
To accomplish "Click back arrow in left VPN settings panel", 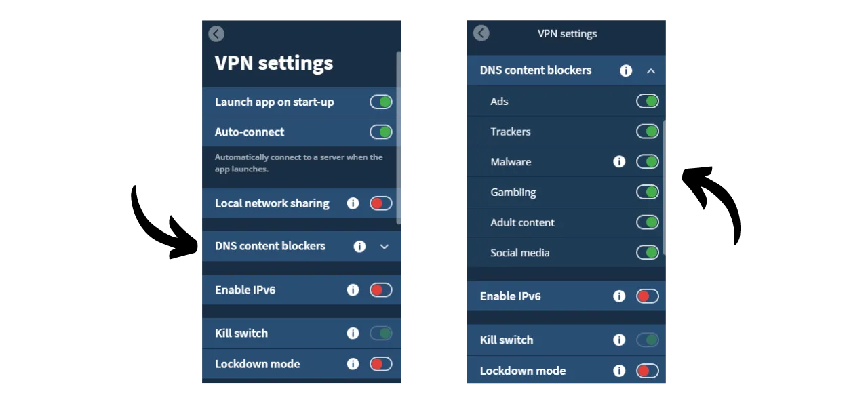I will pyautogui.click(x=216, y=34).
